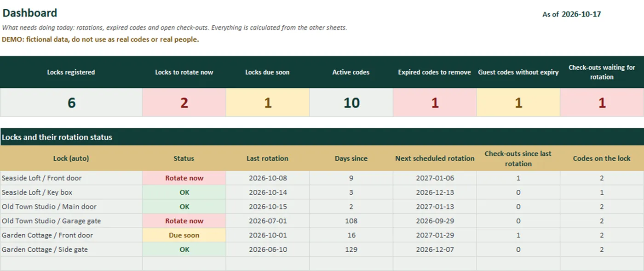Select Check-outs waiting for rotation value cell
The image size is (644, 271).
(x=602, y=102)
